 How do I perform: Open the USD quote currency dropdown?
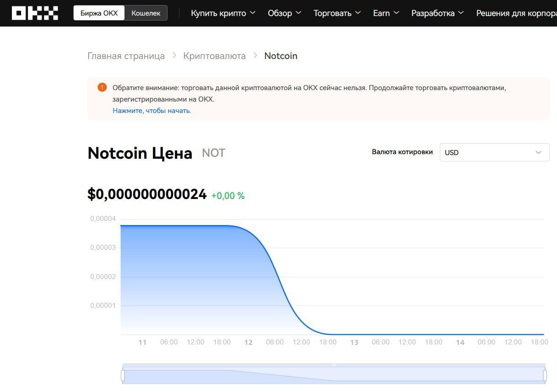[494, 152]
